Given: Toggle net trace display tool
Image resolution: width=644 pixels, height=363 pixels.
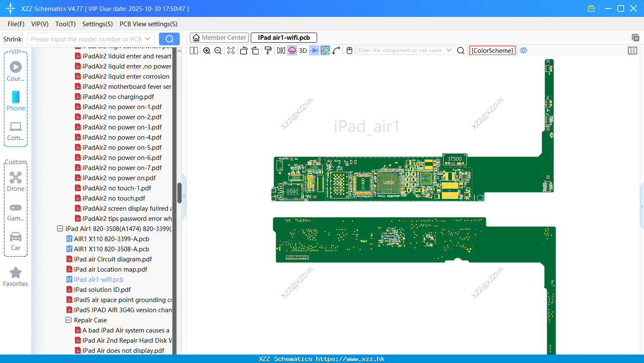Looking at the screenshot, I should 325,50.
